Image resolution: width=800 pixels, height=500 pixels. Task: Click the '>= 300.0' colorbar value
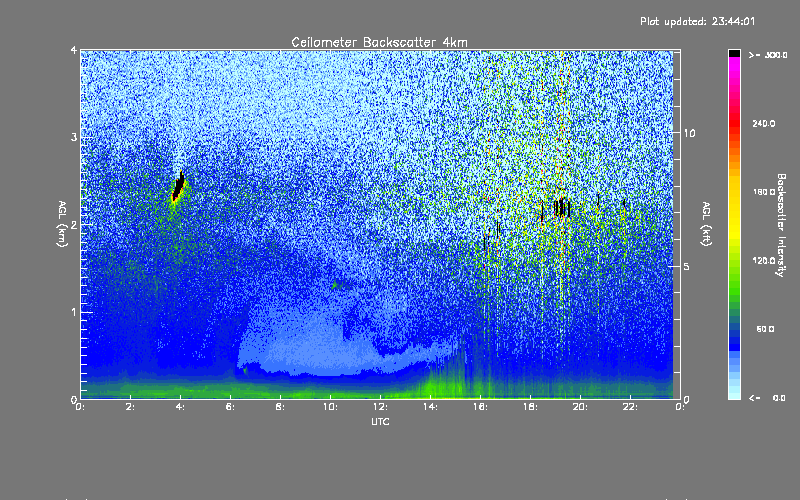[768, 55]
